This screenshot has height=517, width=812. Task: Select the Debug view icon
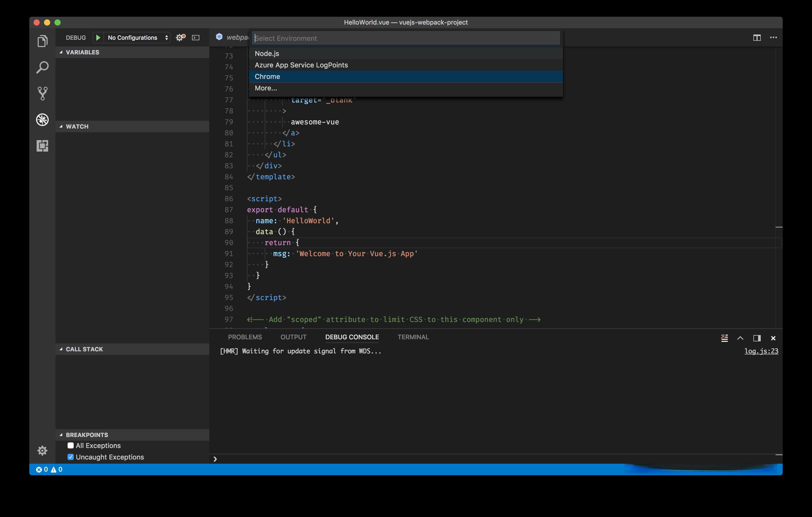point(42,120)
